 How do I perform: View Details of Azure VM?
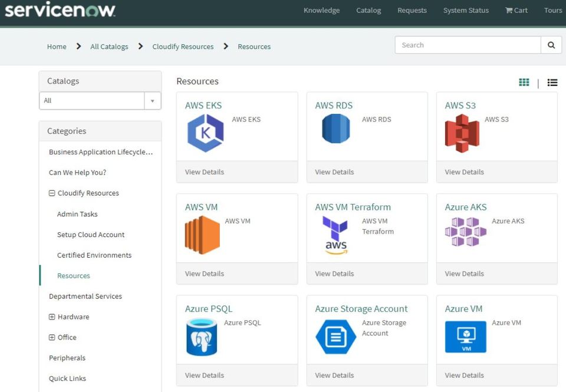465,375
